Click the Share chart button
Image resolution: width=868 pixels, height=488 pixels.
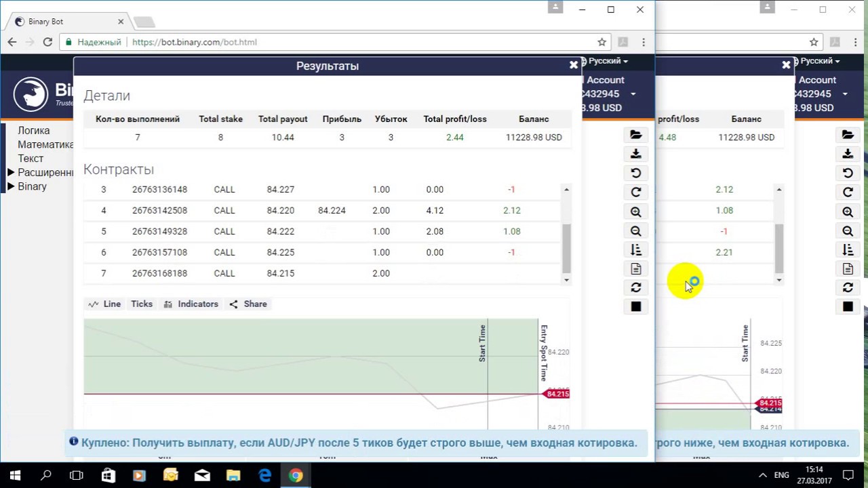[248, 304]
